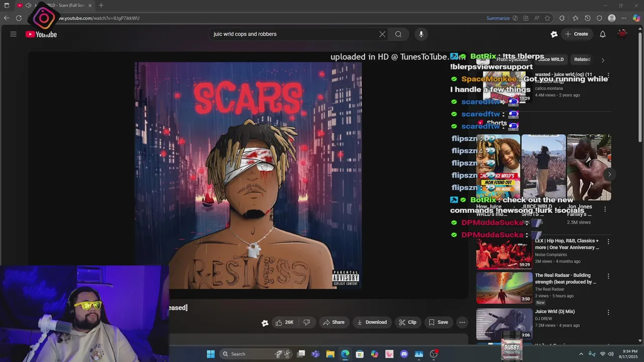Go to the YouTube home logo

[41, 34]
